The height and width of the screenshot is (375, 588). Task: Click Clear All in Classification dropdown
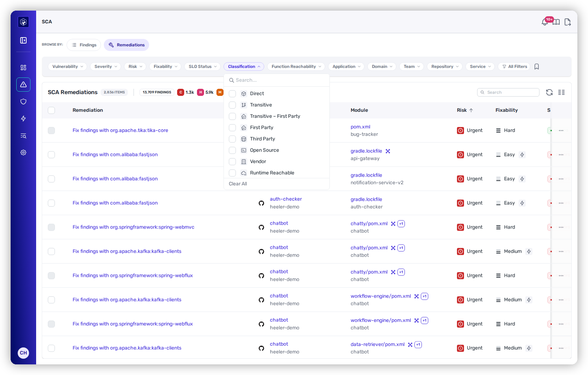(x=238, y=184)
